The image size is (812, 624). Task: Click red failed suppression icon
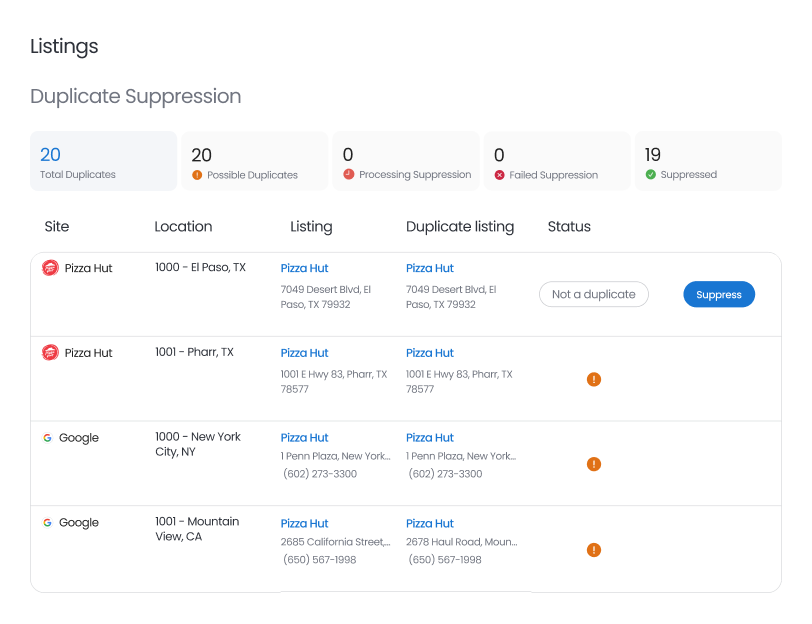(x=499, y=175)
